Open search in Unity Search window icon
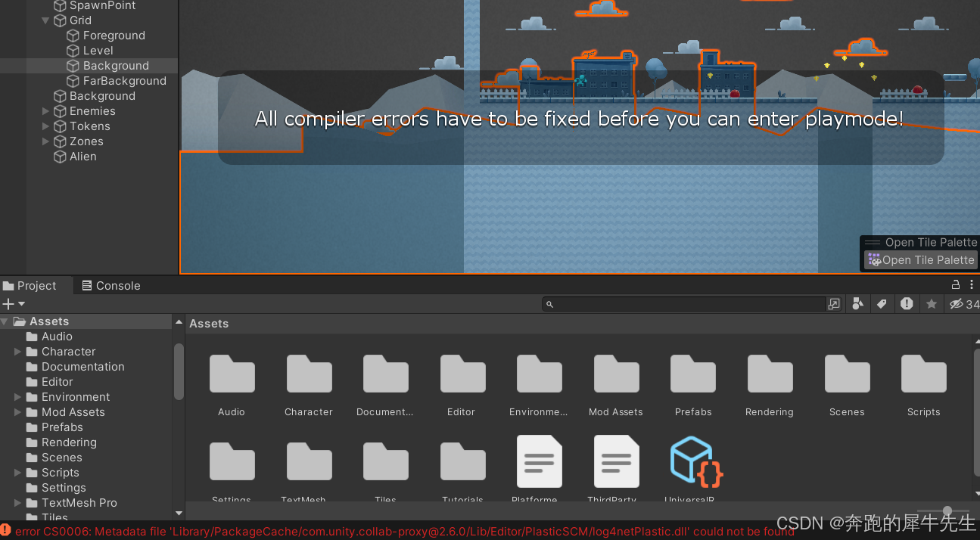 (x=834, y=304)
